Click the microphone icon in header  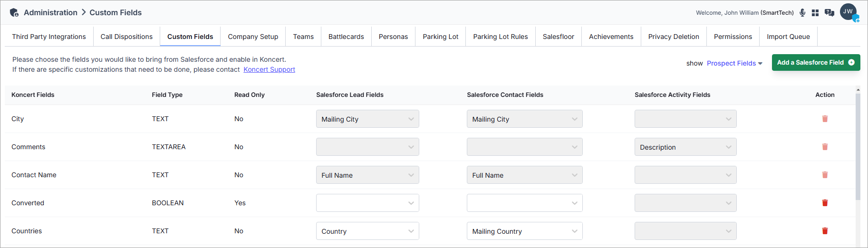[x=802, y=13]
